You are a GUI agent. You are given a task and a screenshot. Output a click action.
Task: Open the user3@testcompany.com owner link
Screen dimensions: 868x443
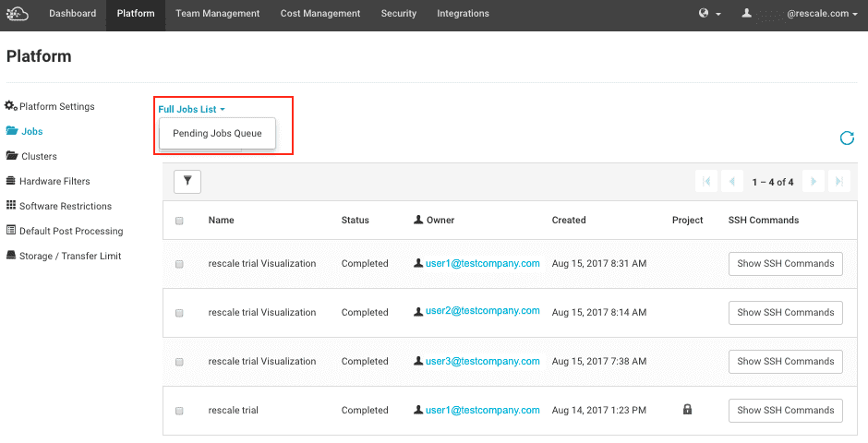tap(482, 361)
